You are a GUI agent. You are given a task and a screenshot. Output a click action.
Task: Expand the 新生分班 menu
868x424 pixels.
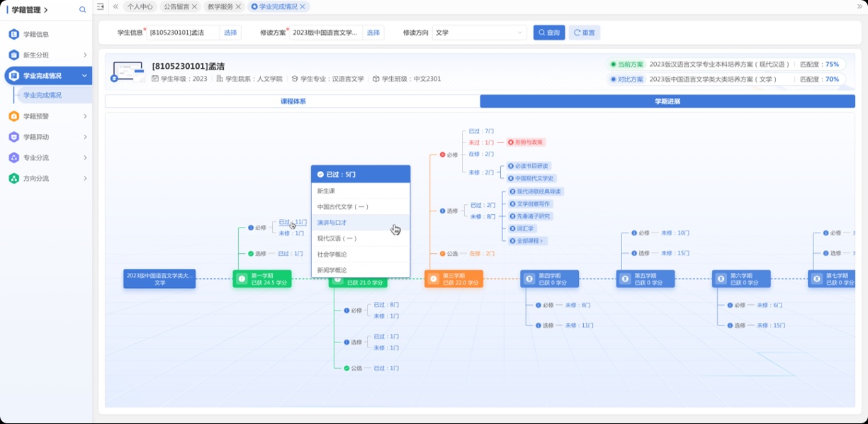click(85, 55)
